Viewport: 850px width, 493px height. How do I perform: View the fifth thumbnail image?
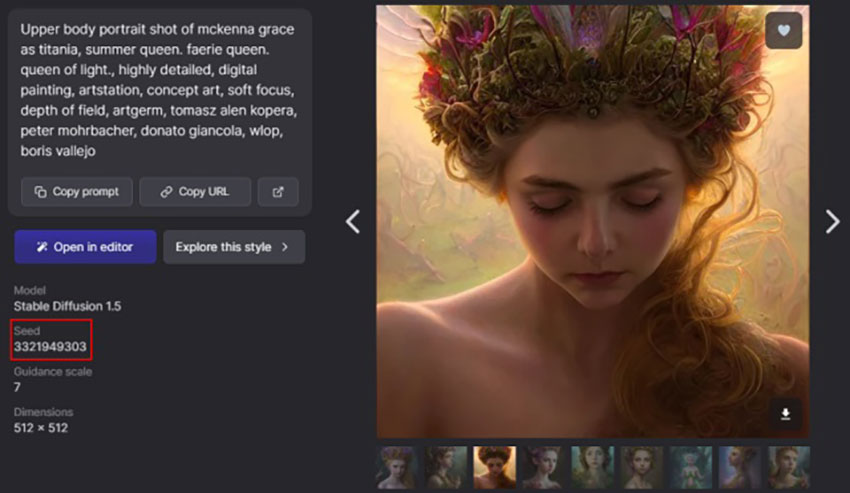pos(592,467)
